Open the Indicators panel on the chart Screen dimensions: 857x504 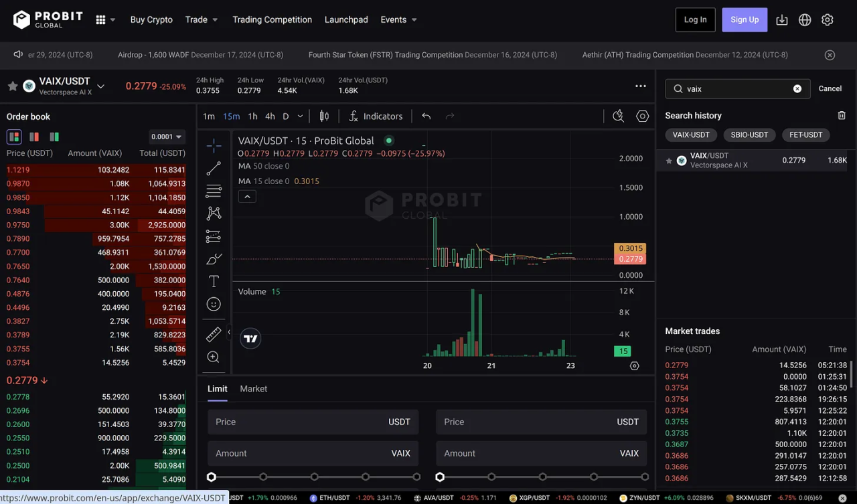pos(376,116)
